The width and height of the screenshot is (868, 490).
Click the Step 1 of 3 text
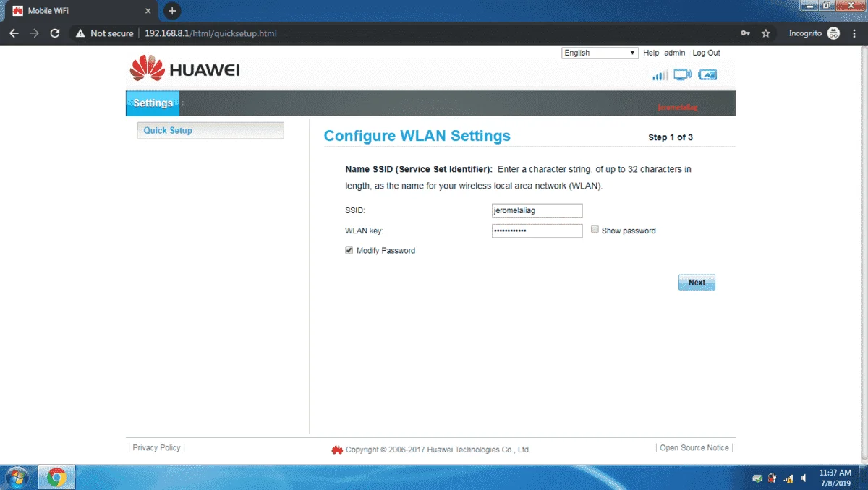[671, 137]
